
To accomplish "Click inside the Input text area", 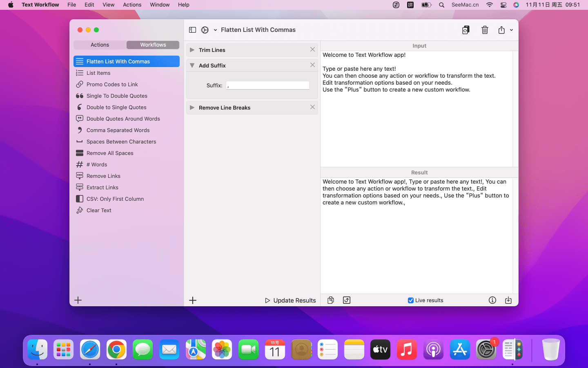I will click(416, 108).
